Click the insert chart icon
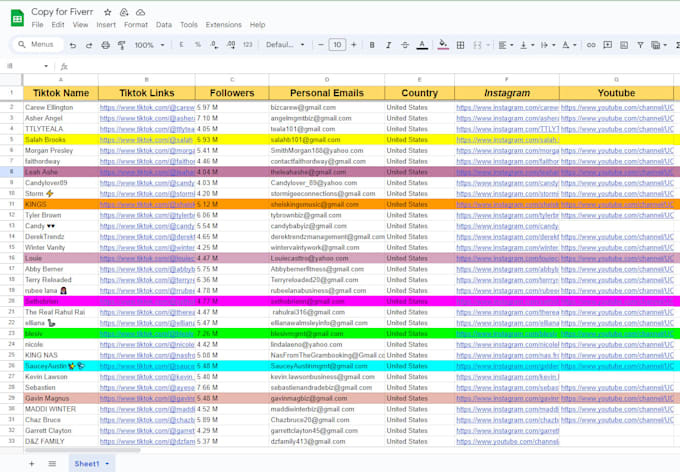The width and height of the screenshot is (680, 472). (x=624, y=45)
